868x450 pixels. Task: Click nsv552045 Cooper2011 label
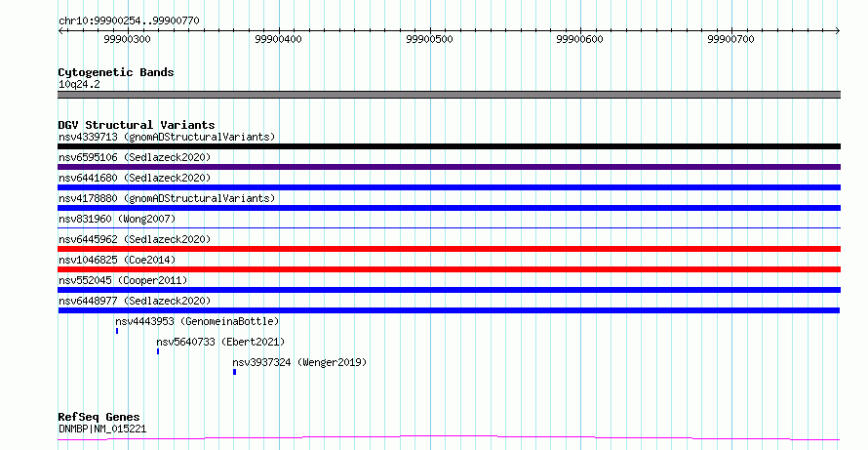tap(123, 280)
